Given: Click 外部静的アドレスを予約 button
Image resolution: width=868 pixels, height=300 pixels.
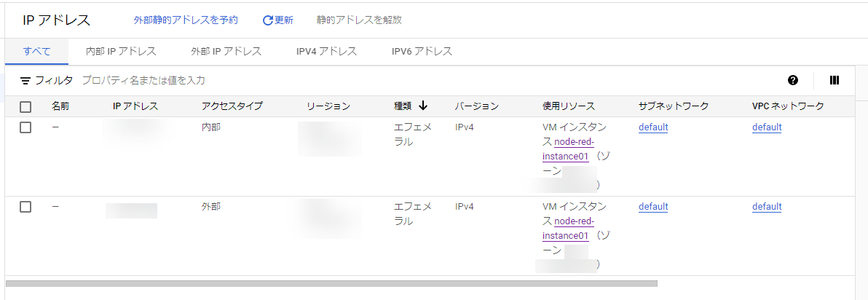Looking at the screenshot, I should click(x=186, y=20).
